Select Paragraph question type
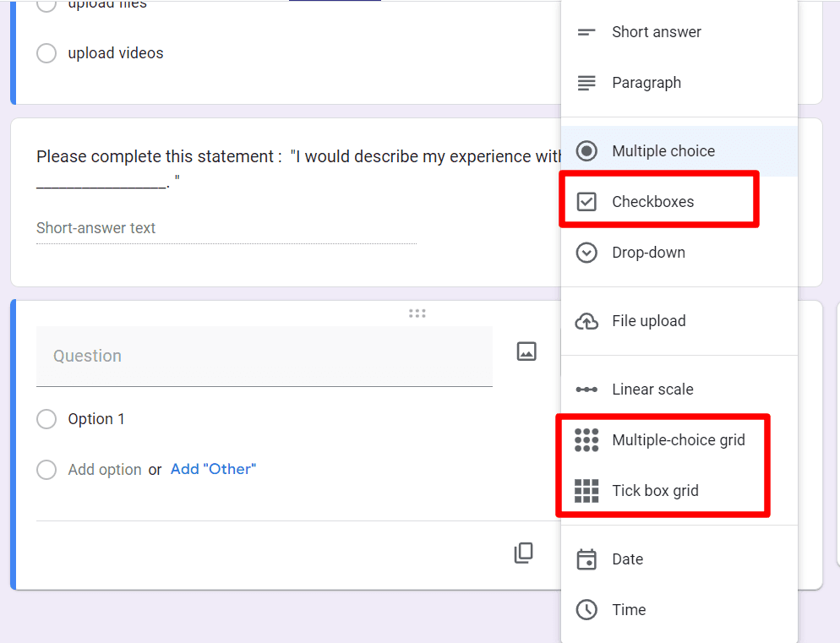This screenshot has height=643, width=840. (x=679, y=83)
